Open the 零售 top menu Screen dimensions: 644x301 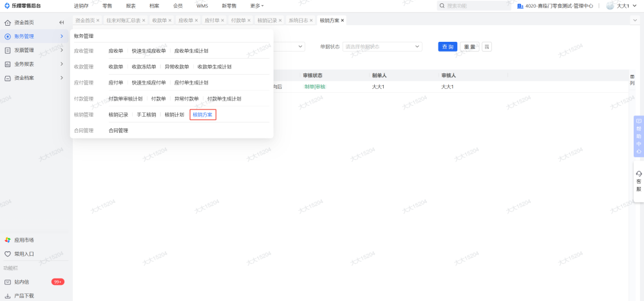107,6
